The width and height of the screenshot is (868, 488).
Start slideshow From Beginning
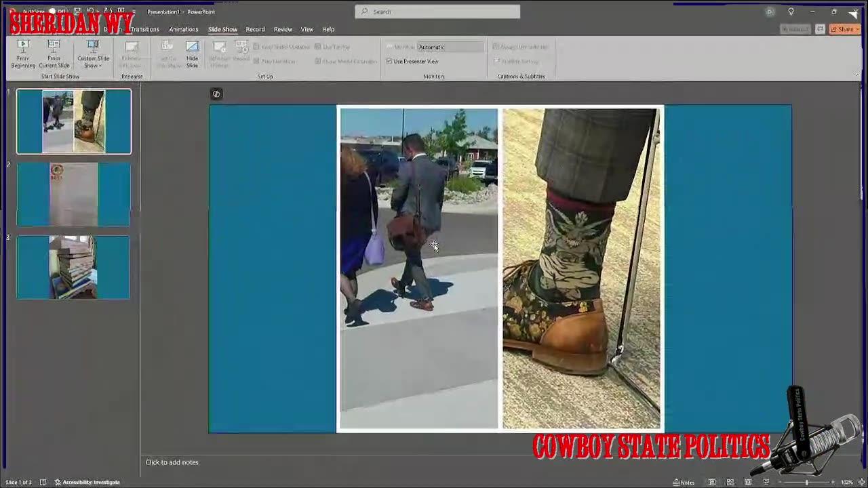click(23, 54)
